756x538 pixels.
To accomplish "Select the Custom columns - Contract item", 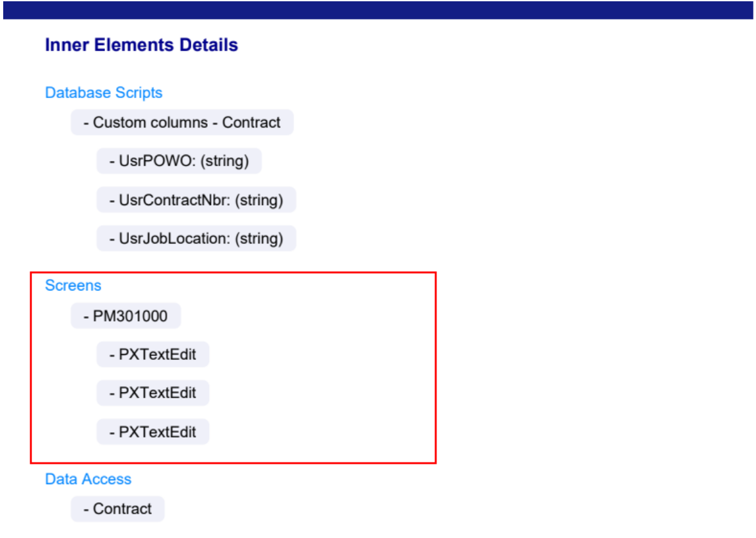I will coord(182,122).
